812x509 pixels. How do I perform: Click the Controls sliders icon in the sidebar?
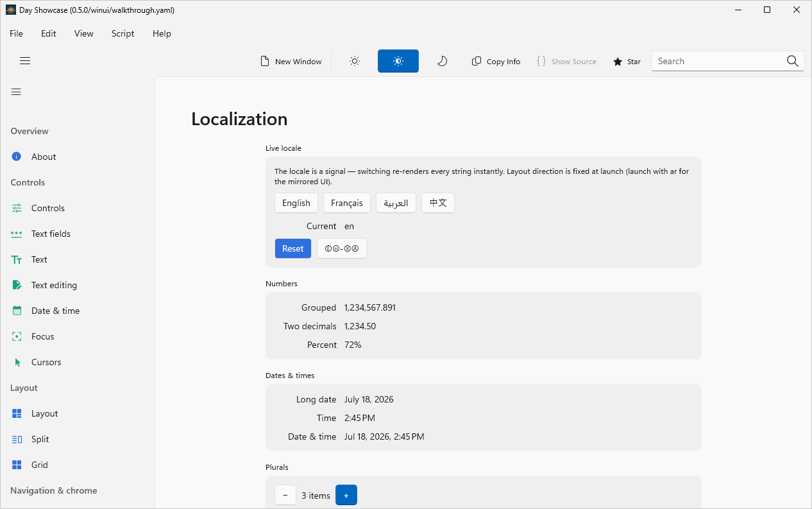(17, 208)
